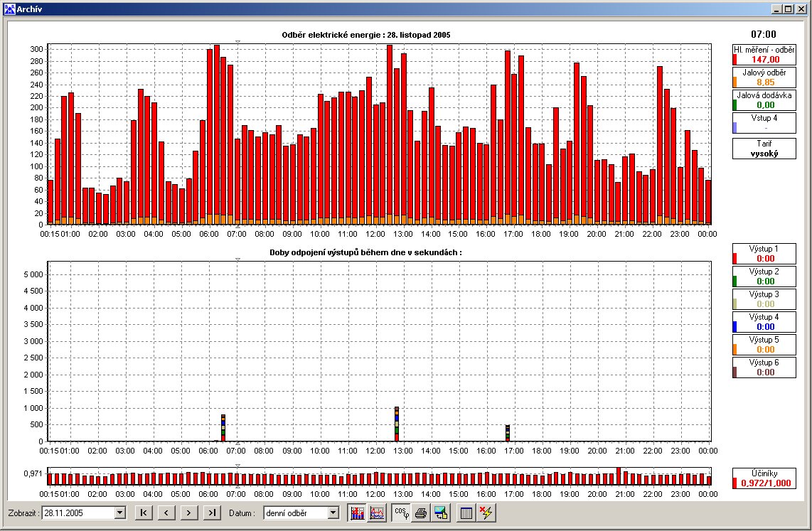The image size is (812, 531).
Task: Maximize the Archív window
Action: [789, 9]
